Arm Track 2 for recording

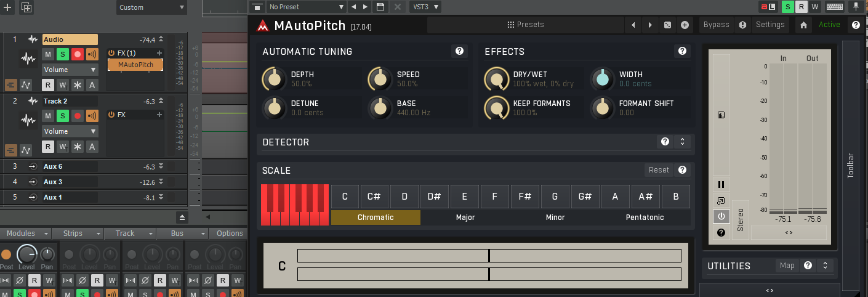78,116
